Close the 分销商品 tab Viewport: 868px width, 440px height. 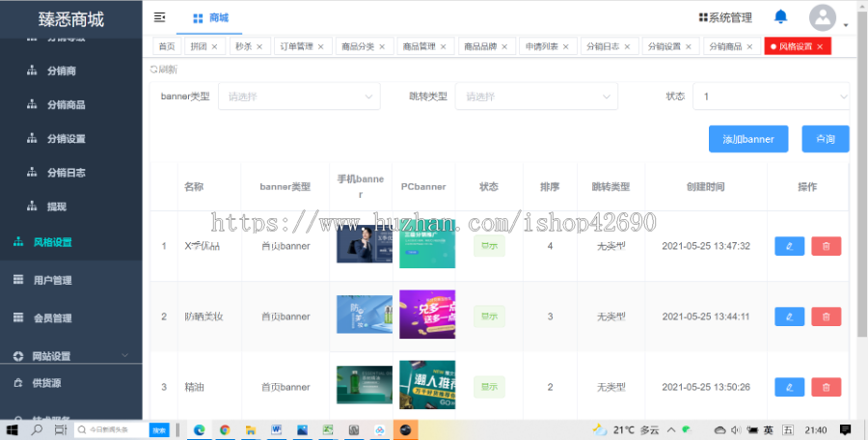coord(749,47)
